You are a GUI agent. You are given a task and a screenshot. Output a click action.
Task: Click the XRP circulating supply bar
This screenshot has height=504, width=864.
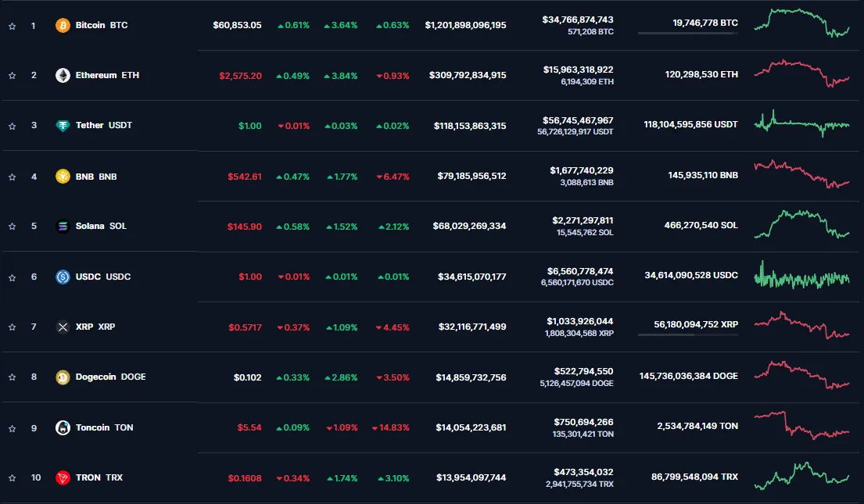687,335
